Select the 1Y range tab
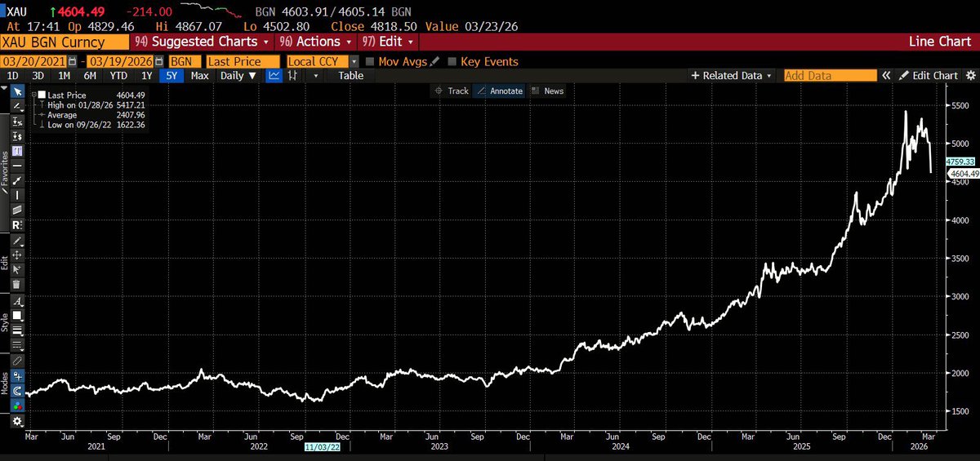 coord(147,75)
